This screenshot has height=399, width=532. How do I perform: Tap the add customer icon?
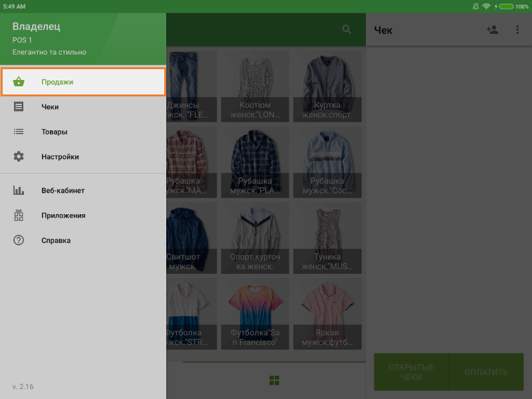point(492,29)
